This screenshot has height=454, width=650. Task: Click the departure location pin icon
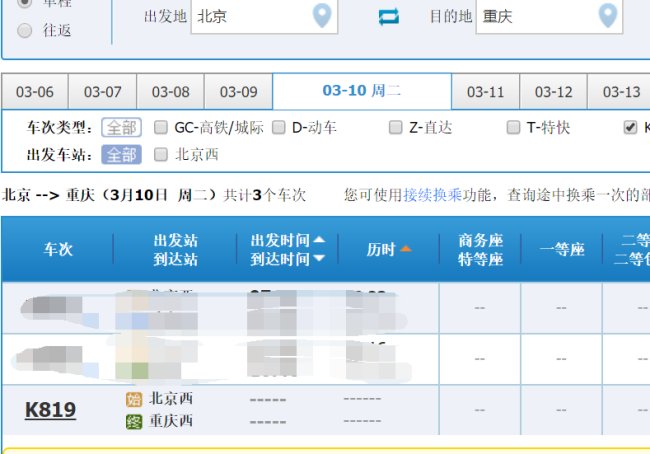[x=322, y=15]
